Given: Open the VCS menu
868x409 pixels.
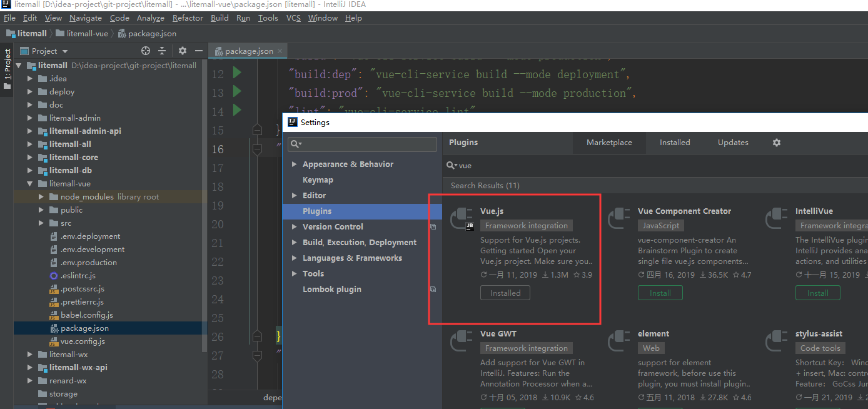Looking at the screenshot, I should point(293,18).
